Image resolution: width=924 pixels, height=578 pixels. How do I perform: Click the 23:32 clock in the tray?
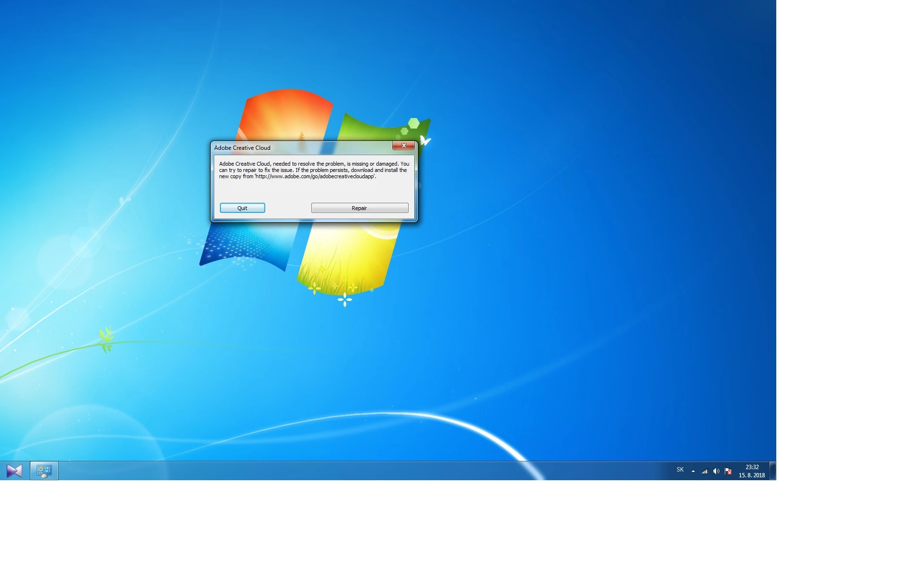click(752, 467)
